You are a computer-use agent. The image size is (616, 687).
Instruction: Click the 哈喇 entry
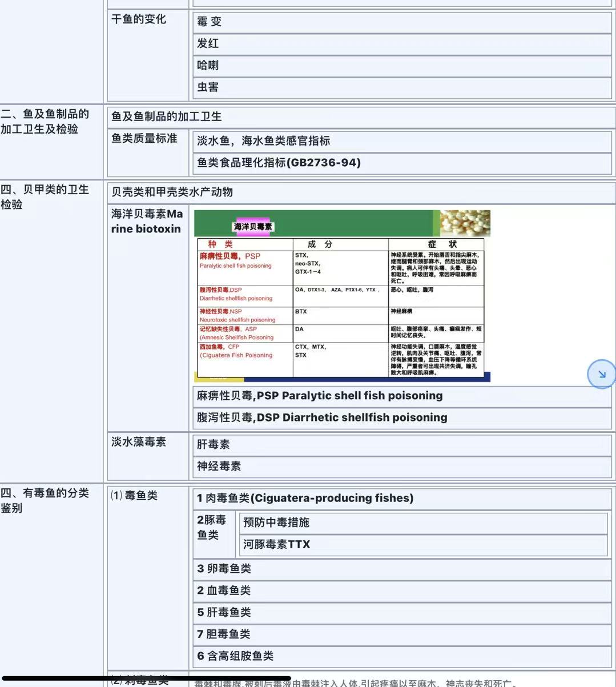coord(208,65)
